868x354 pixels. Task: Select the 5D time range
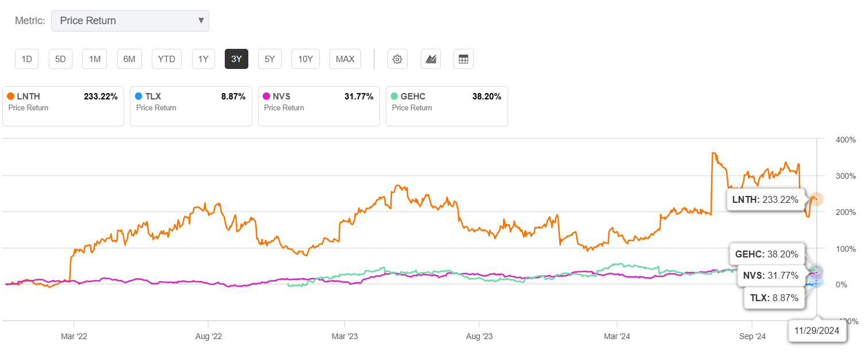pyautogui.click(x=60, y=59)
